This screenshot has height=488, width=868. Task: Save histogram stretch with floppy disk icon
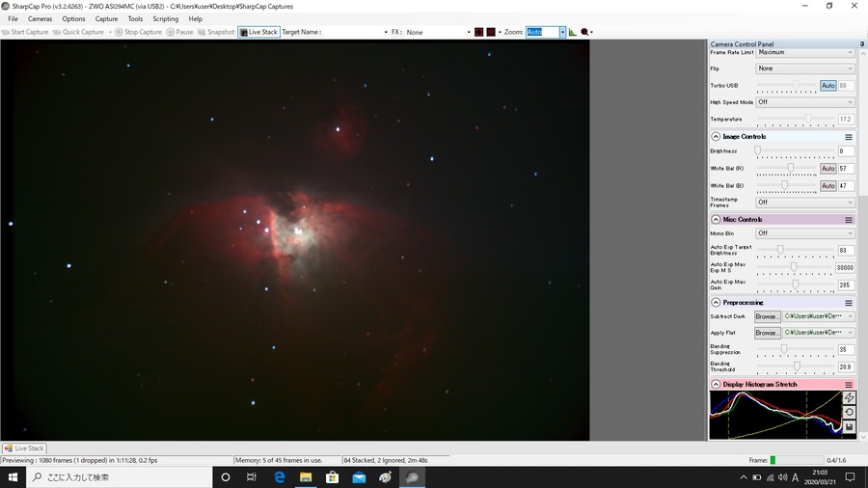[x=849, y=426]
